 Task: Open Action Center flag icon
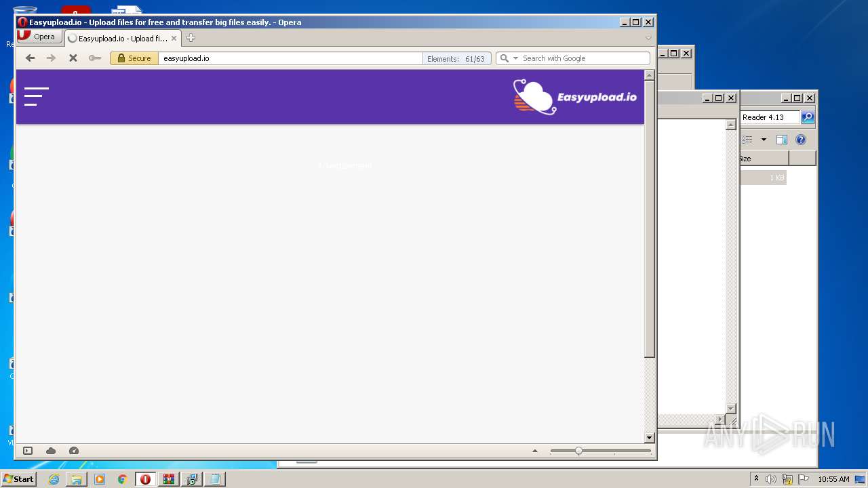(x=804, y=479)
